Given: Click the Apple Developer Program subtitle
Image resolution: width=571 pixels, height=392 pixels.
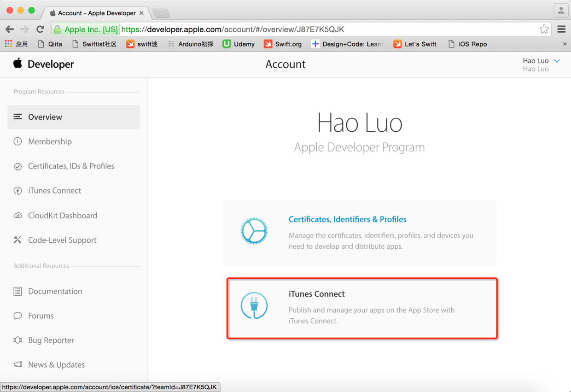Looking at the screenshot, I should (x=360, y=147).
